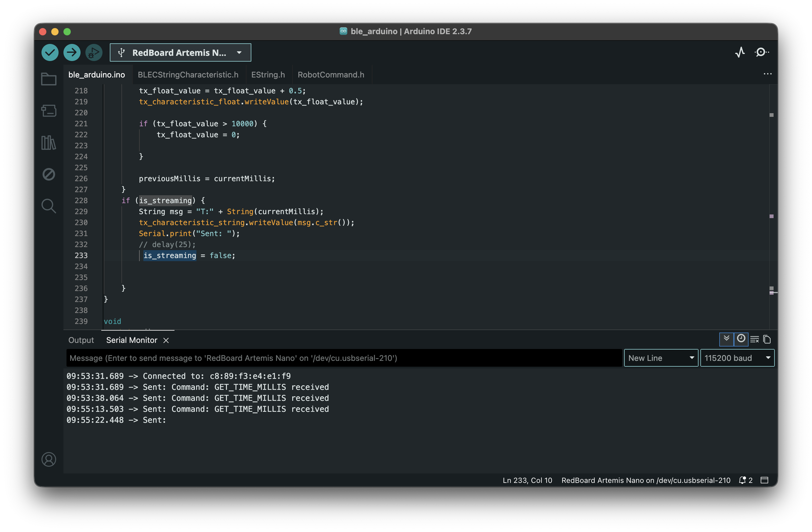The height and width of the screenshot is (532, 812).
Task: Open notifications bell in status bar
Action: coord(742,480)
